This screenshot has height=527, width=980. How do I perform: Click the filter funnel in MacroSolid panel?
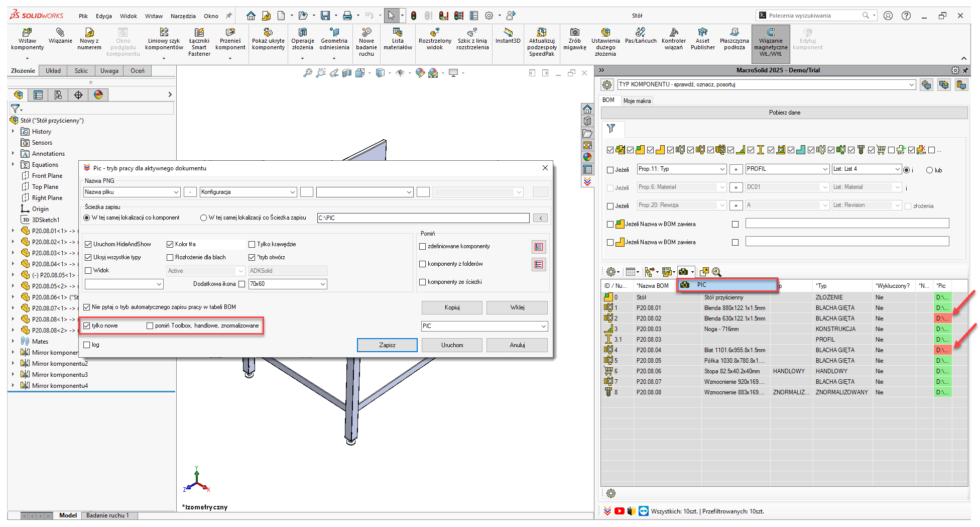[x=611, y=129]
